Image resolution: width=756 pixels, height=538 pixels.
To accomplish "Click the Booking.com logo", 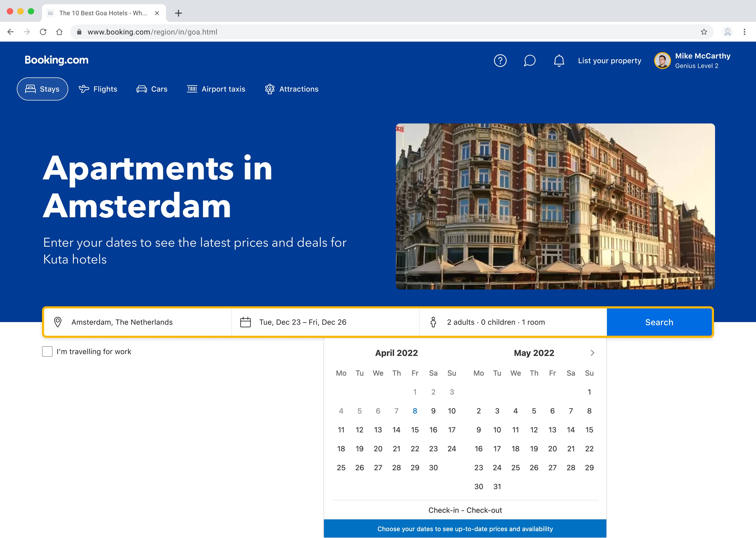I will (x=57, y=60).
